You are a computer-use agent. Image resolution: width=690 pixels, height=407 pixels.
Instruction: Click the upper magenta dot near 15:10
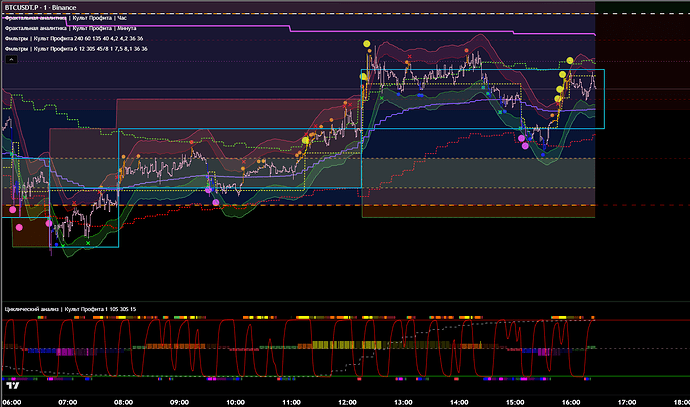click(x=521, y=139)
